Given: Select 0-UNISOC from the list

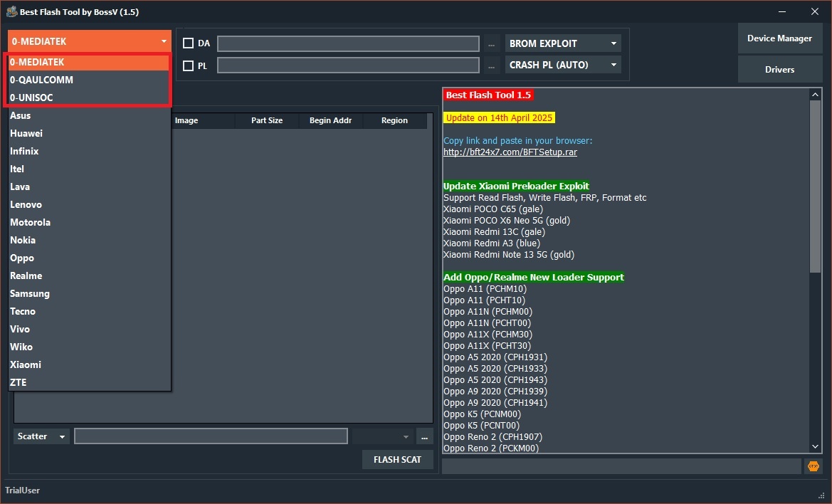Looking at the screenshot, I should coord(89,98).
